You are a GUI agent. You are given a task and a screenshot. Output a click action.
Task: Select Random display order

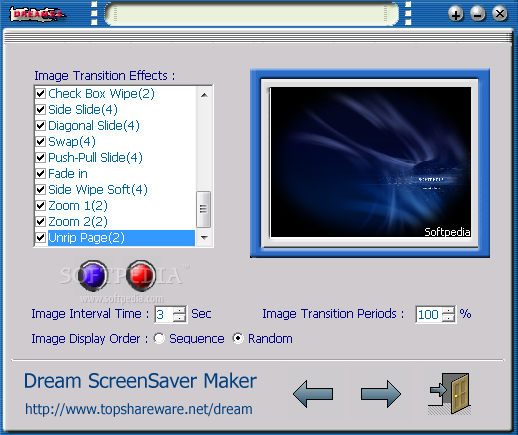(238, 339)
